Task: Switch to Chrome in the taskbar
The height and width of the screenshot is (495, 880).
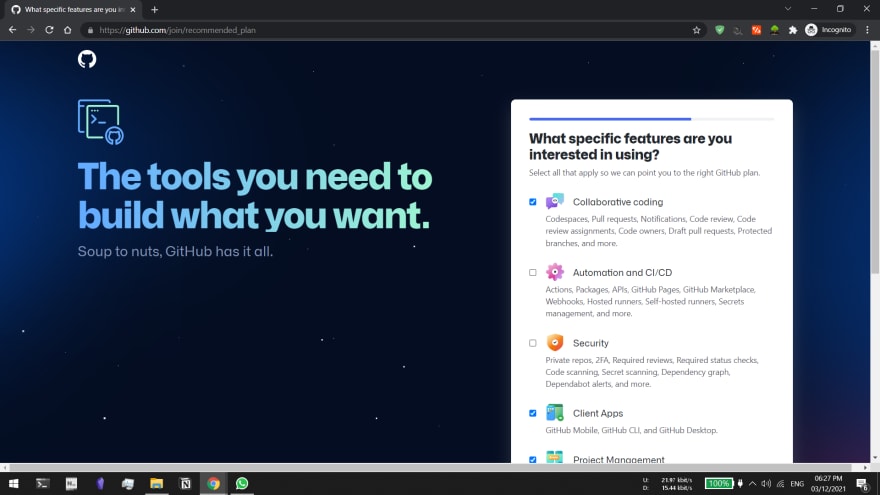Action: 213,483
